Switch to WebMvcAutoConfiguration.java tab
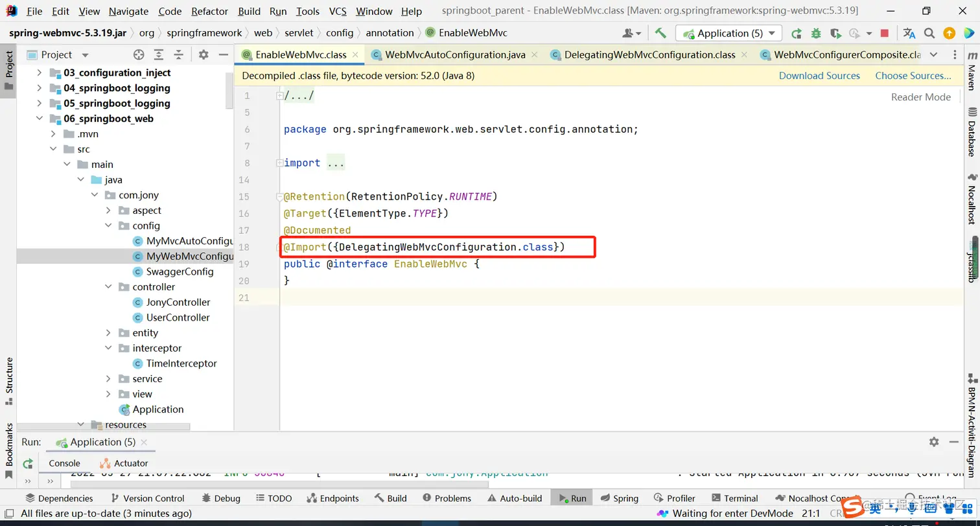The image size is (980, 526). (455, 55)
